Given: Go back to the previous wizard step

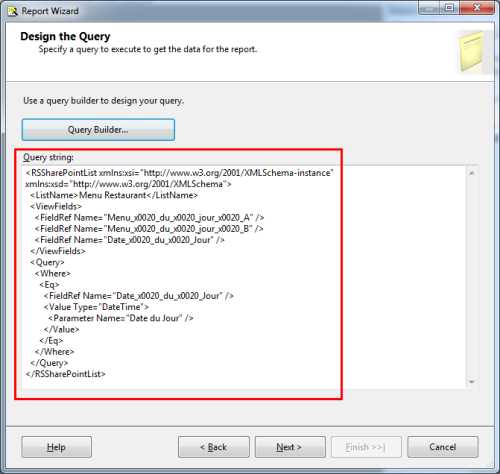Looking at the screenshot, I should [214, 447].
